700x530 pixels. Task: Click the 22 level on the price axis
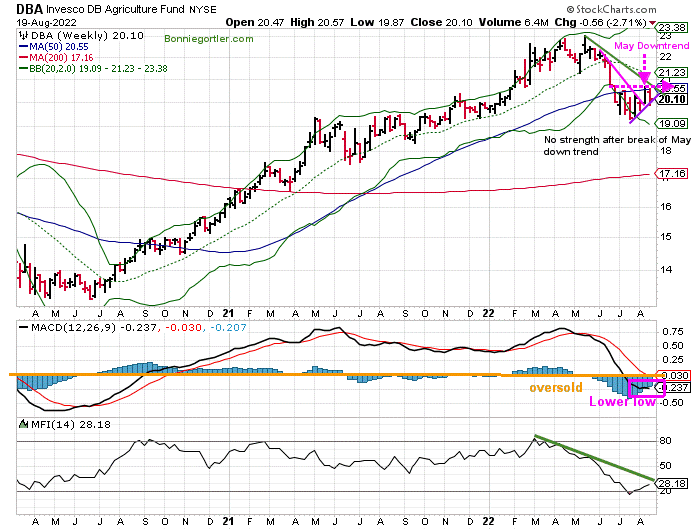666,56
